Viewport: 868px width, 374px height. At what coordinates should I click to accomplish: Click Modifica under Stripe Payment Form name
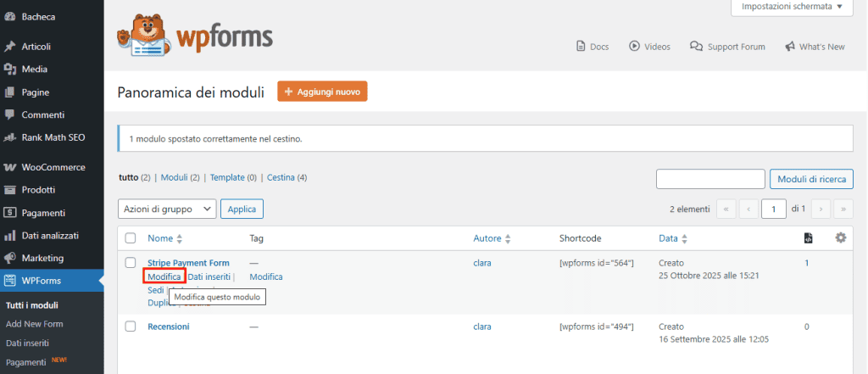(164, 276)
